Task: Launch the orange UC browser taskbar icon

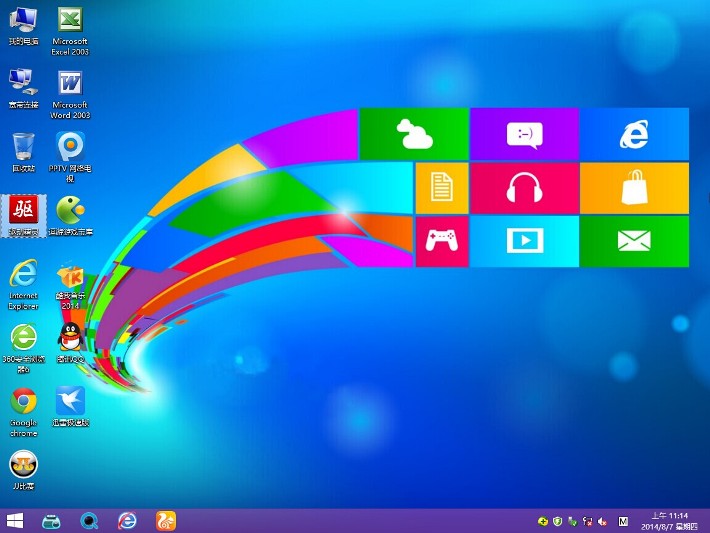Action: point(165,520)
